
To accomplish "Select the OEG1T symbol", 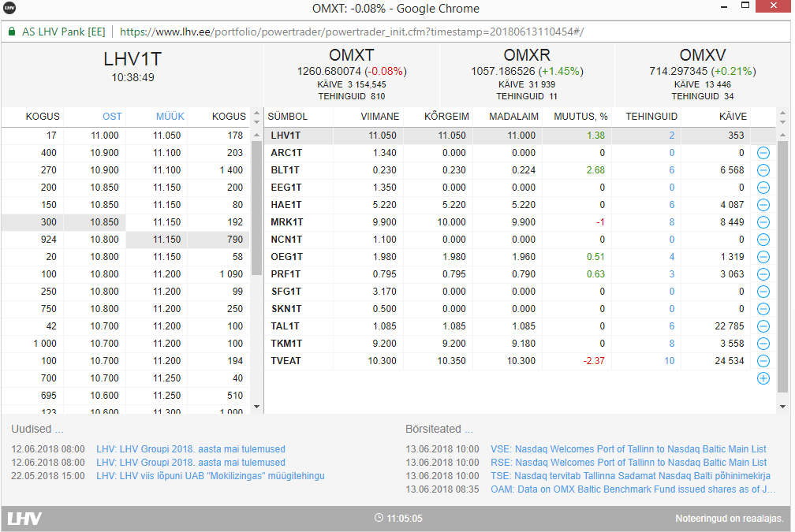I will coord(286,257).
